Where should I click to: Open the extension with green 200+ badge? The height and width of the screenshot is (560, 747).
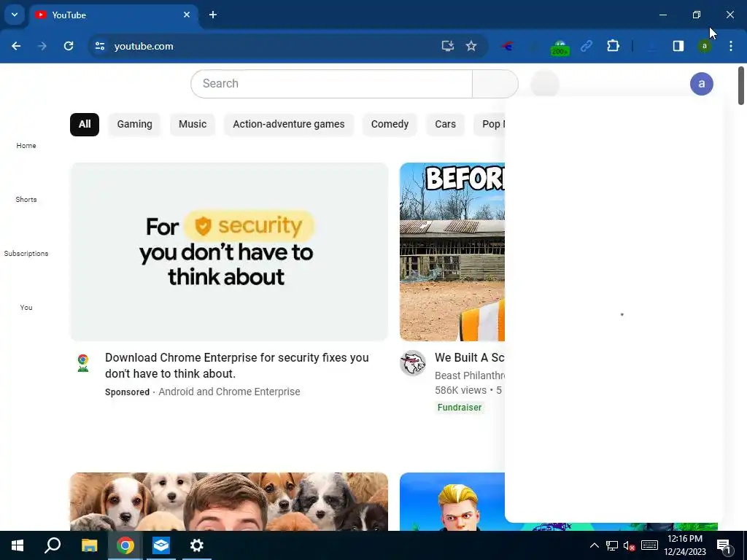560,47
